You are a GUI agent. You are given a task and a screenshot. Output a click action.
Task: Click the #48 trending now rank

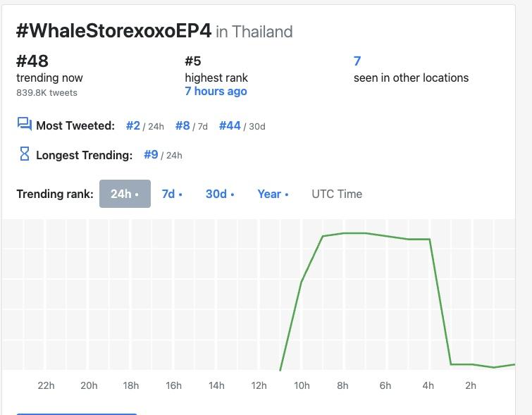point(32,61)
